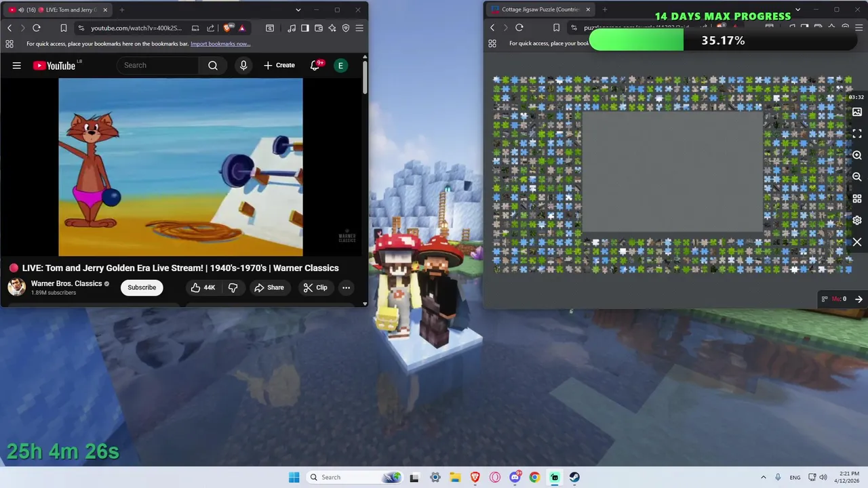The height and width of the screenshot is (488, 868).
Task: Click Brave Shields icon in YouTube window
Action: pyautogui.click(x=227, y=28)
